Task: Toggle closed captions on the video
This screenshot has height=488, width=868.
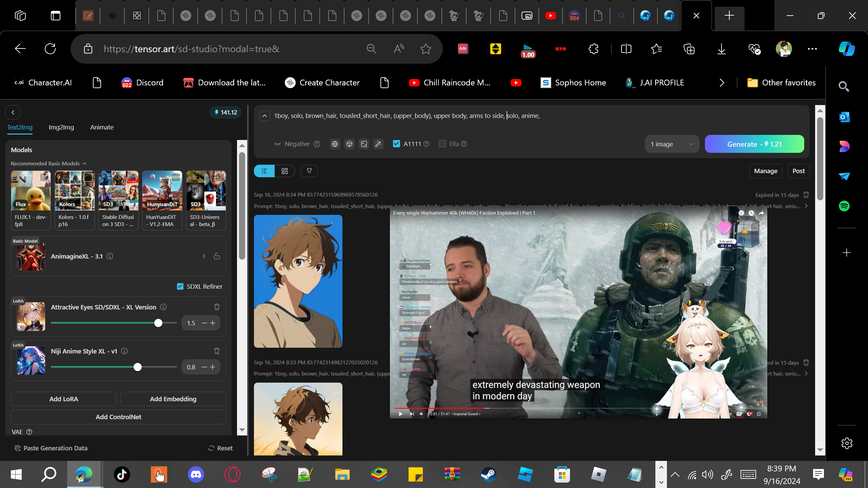Action: tap(739, 414)
